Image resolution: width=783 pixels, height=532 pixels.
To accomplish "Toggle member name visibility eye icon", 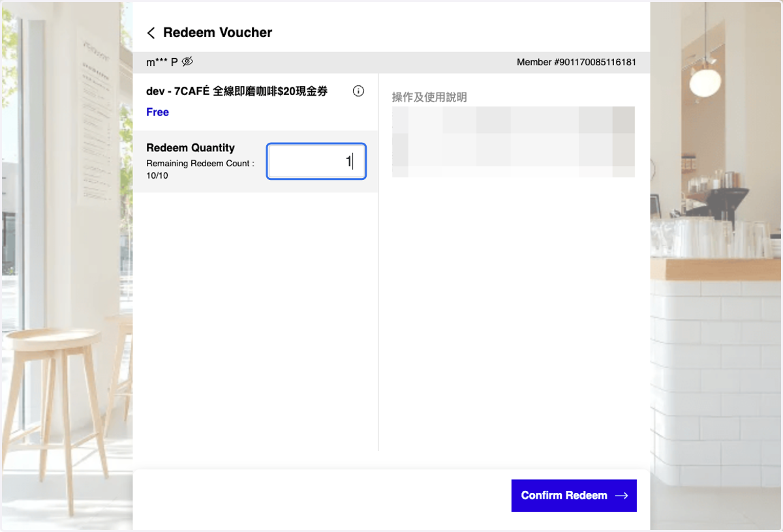I will [x=187, y=62].
